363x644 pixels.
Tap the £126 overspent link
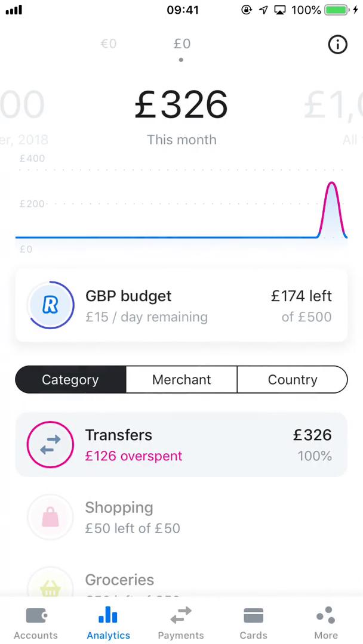pos(133,456)
